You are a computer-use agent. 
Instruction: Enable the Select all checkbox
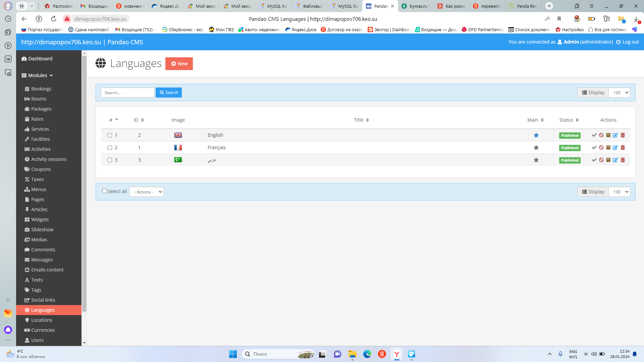coord(104,191)
